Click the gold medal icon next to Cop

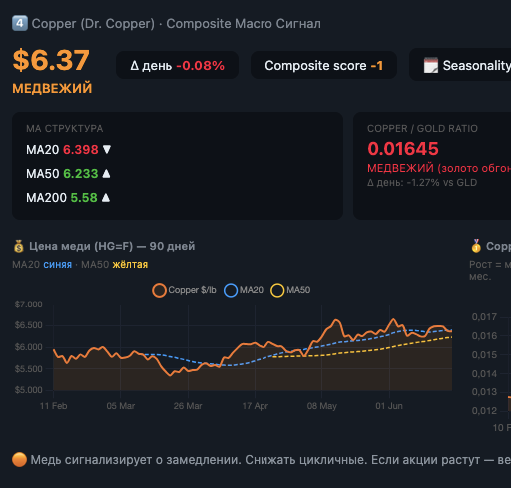point(476,246)
